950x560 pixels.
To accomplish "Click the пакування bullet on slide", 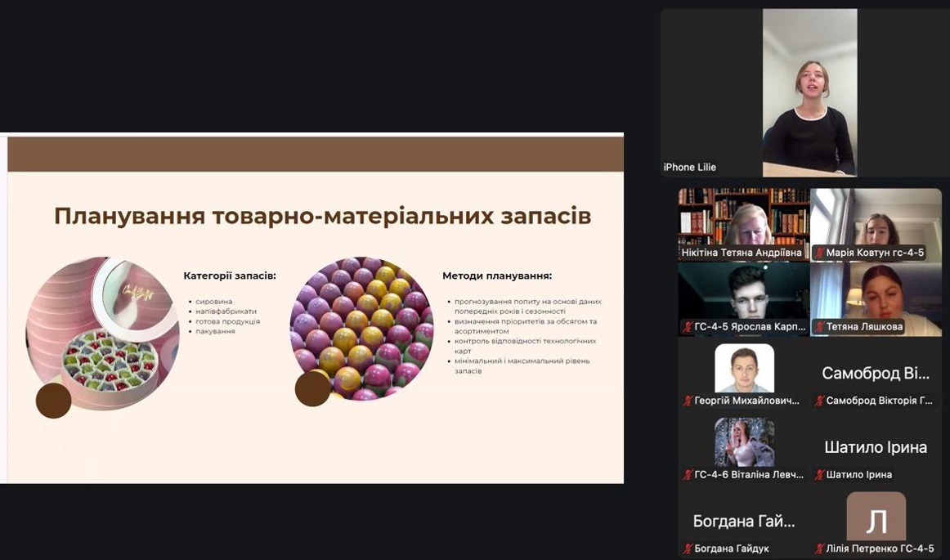I will tap(215, 331).
